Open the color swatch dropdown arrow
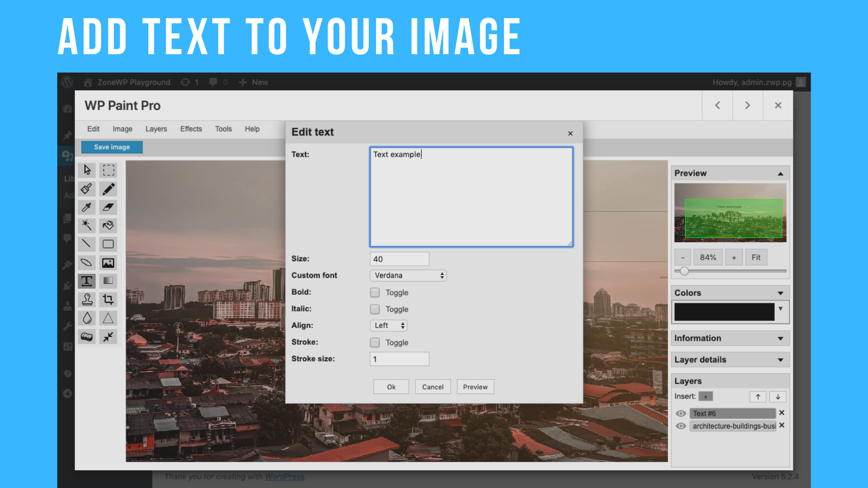868x488 pixels. point(780,309)
